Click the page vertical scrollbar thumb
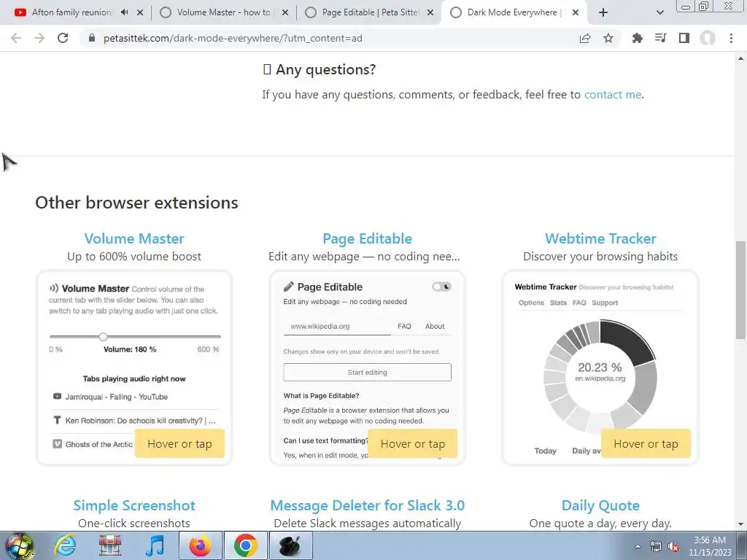Viewport: 747px width, 560px height. [x=740, y=290]
